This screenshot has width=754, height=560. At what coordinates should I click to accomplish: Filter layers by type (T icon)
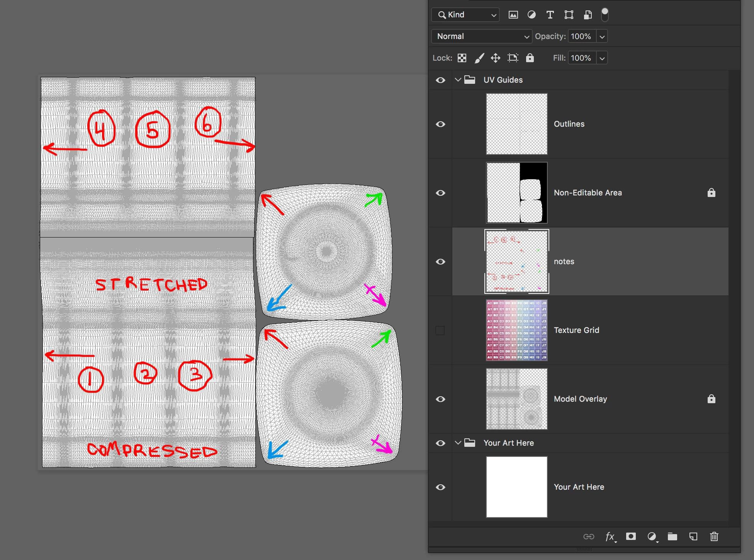coord(550,15)
